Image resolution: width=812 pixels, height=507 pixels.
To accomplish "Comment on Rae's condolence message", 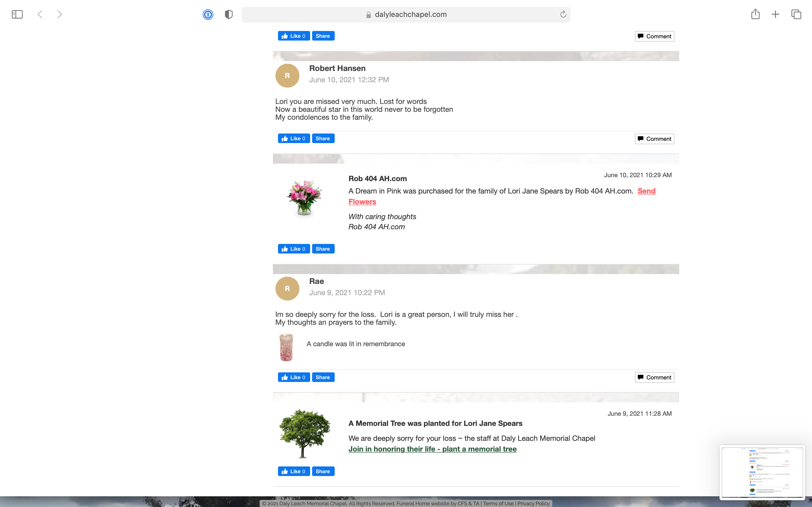I will point(654,377).
